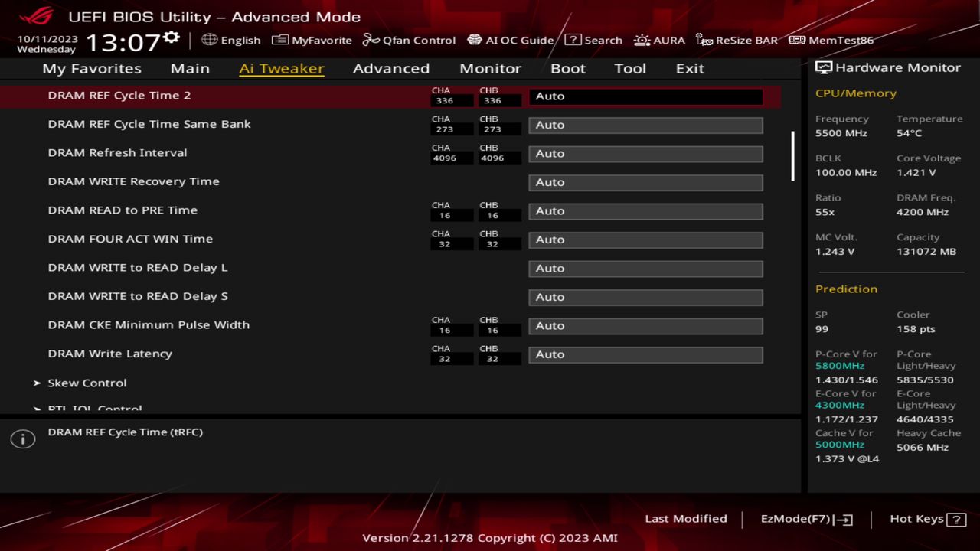980x551 pixels.
Task: Select DRAM Refresh Interval label
Action: (117, 152)
